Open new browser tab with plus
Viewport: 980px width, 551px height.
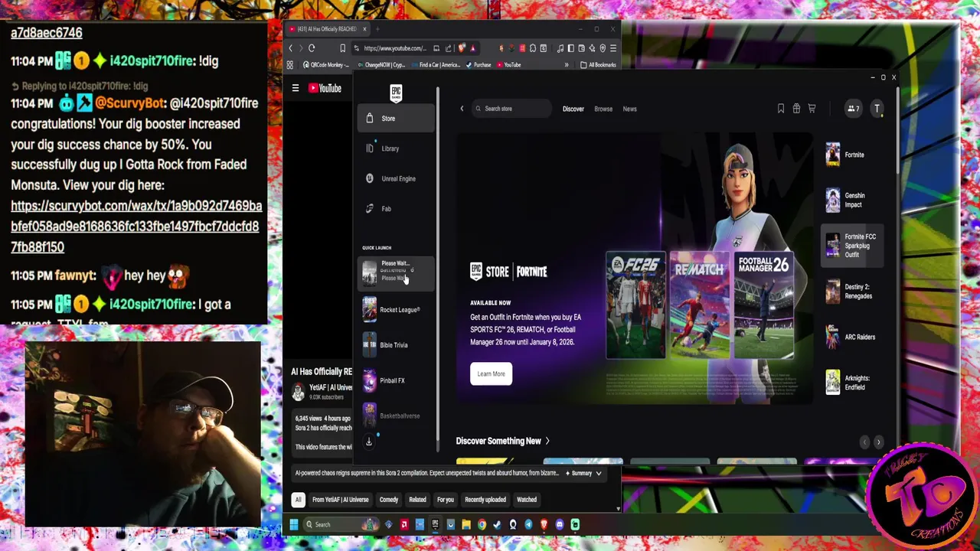tap(377, 29)
